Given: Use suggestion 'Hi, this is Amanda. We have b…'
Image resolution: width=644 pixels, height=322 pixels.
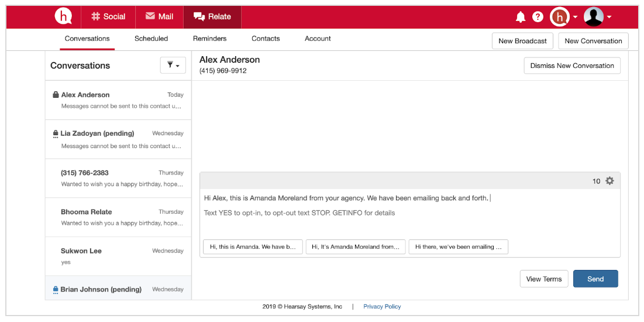Looking at the screenshot, I should tap(253, 247).
